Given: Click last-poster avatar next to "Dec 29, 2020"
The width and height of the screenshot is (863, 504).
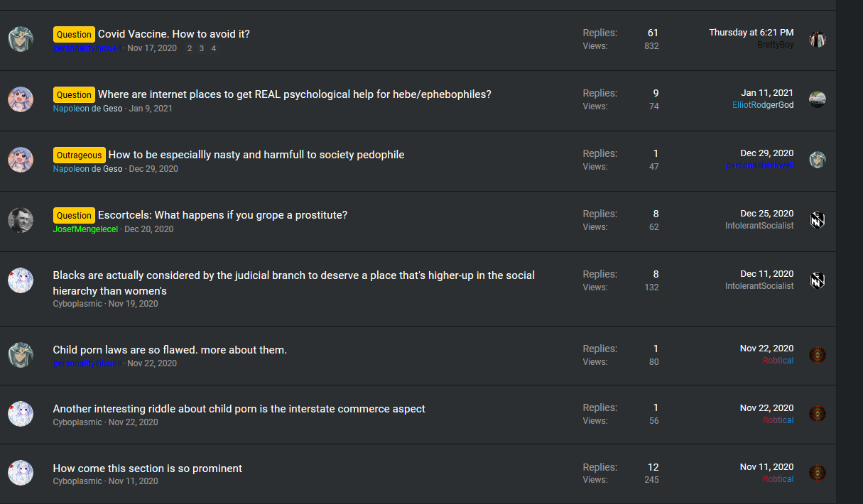Looking at the screenshot, I should [818, 160].
